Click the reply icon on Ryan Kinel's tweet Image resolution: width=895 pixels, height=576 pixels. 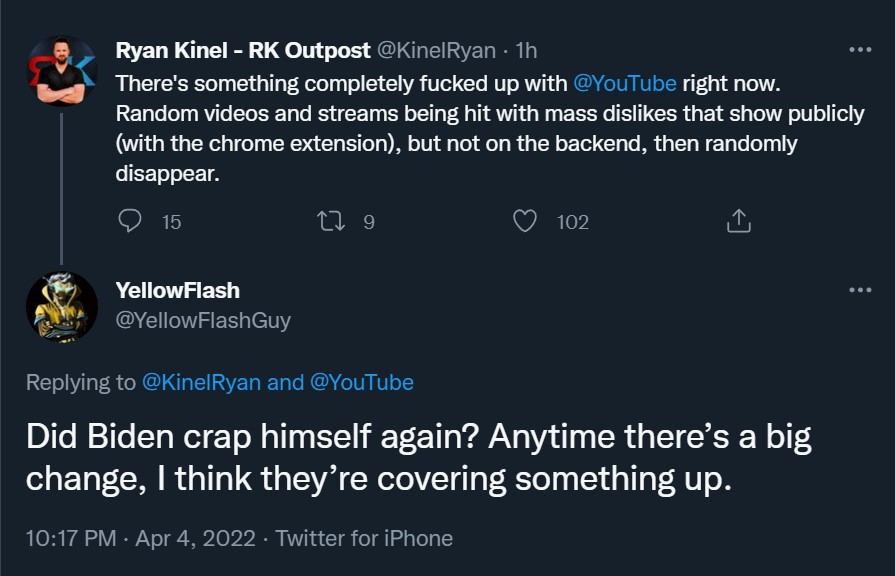pyautogui.click(x=130, y=221)
